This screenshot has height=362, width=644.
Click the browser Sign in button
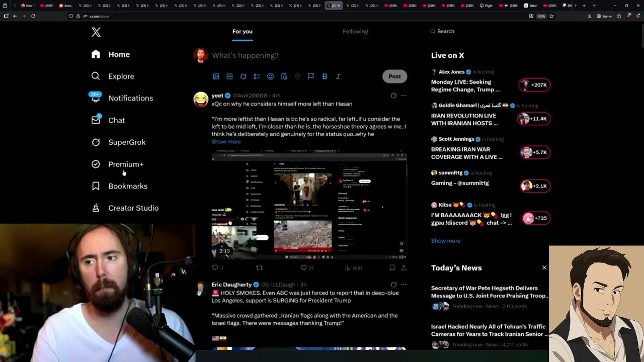point(604,16)
